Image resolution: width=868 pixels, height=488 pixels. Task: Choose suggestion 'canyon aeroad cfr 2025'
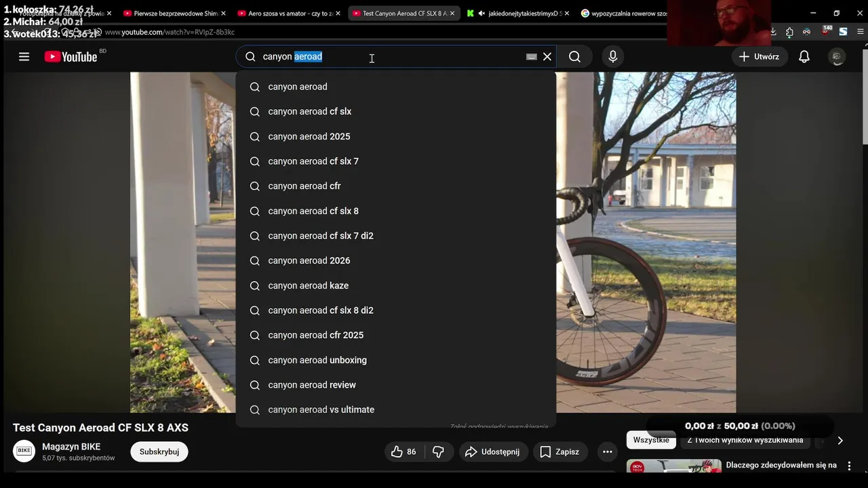coord(396,335)
